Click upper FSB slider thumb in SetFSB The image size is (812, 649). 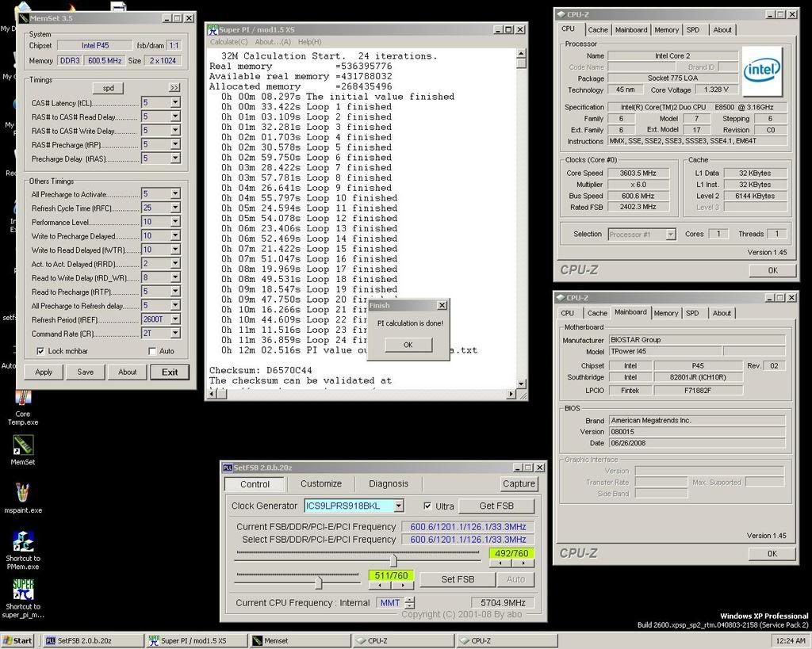(x=393, y=560)
